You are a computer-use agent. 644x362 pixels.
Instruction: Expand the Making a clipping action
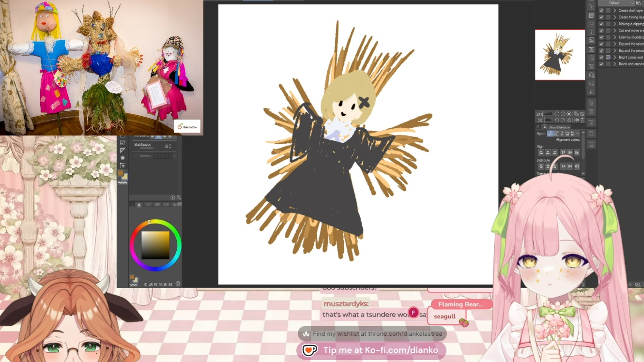[614, 24]
